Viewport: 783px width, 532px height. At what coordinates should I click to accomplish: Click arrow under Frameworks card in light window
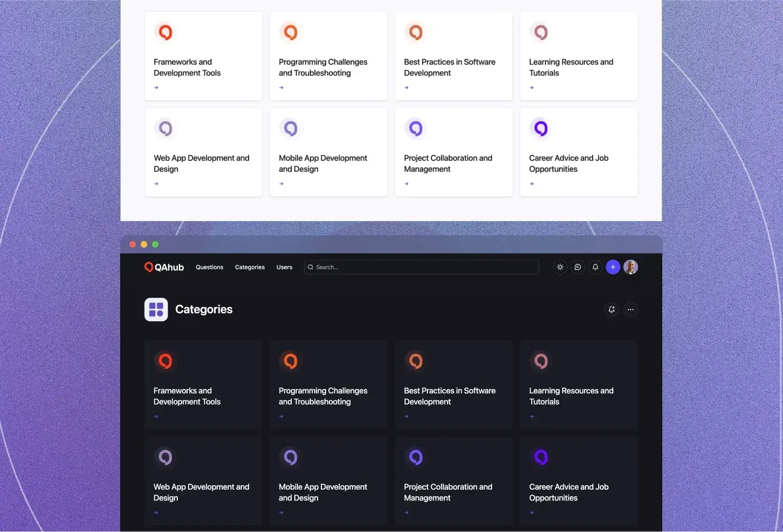point(156,87)
